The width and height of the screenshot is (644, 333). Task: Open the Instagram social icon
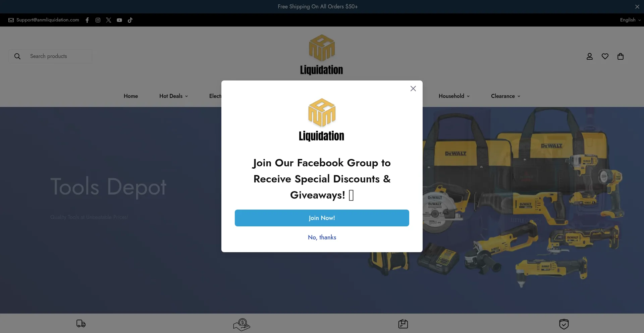pyautogui.click(x=98, y=20)
